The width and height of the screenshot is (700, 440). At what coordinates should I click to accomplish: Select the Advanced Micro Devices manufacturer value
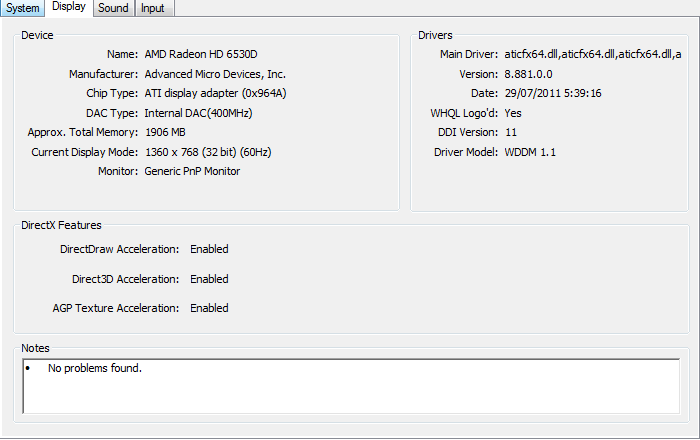[215, 74]
